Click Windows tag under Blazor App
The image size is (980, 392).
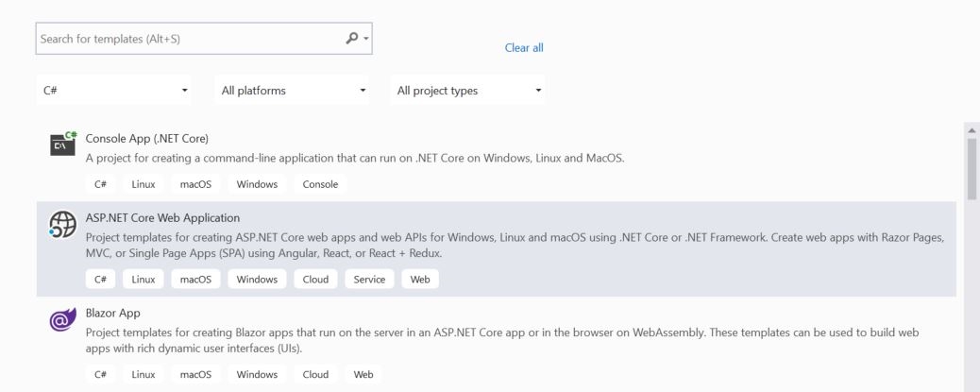coord(257,374)
